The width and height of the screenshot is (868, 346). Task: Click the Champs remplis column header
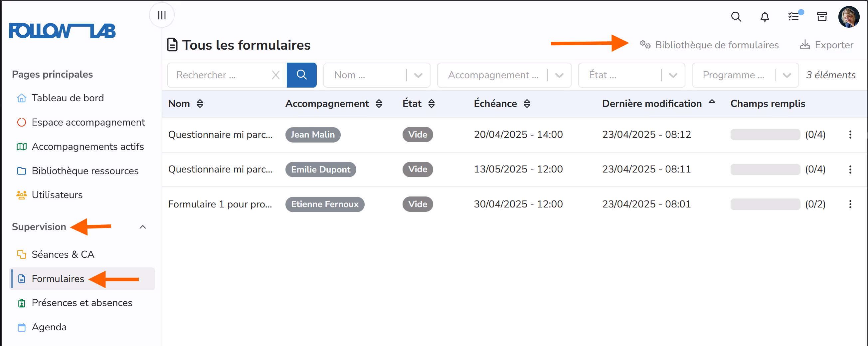point(768,104)
